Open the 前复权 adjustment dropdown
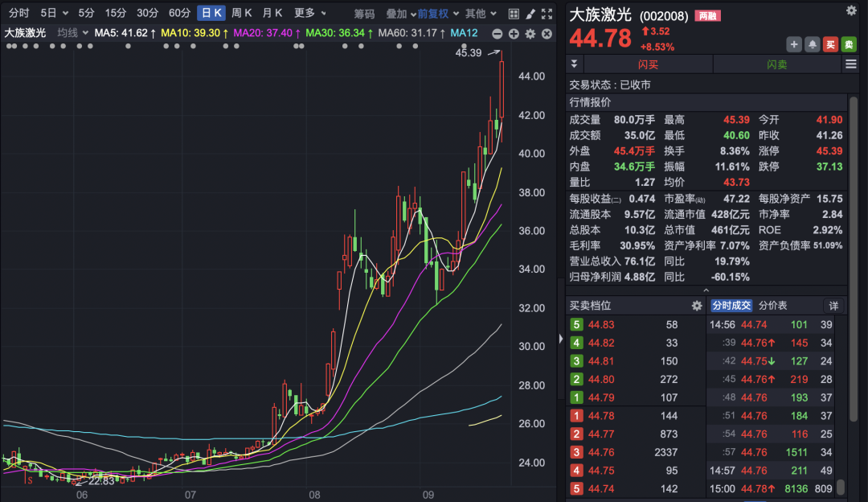This screenshot has height=502, width=868. [x=439, y=14]
